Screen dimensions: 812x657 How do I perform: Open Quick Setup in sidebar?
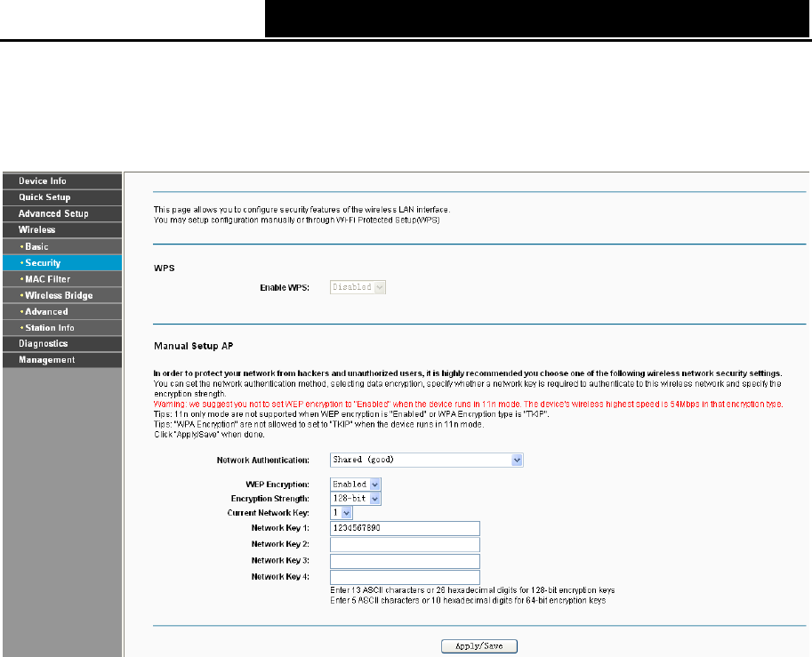pyautogui.click(x=62, y=197)
